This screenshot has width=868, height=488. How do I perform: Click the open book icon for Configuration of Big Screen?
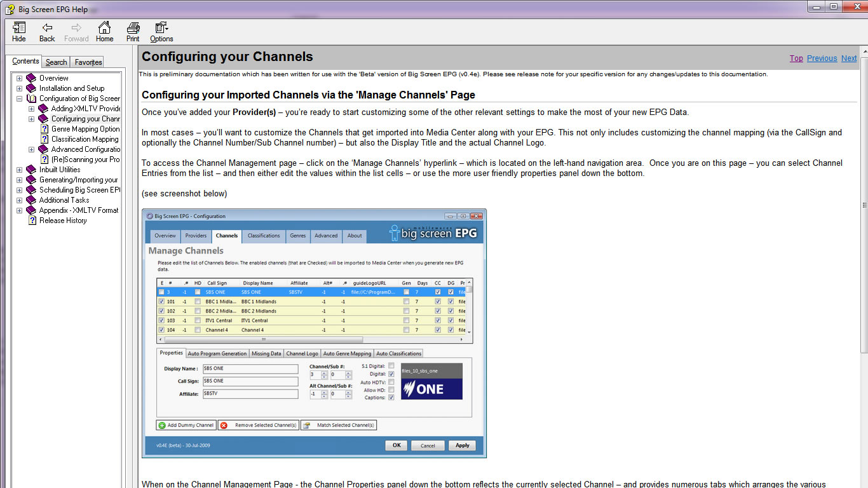pos(31,98)
